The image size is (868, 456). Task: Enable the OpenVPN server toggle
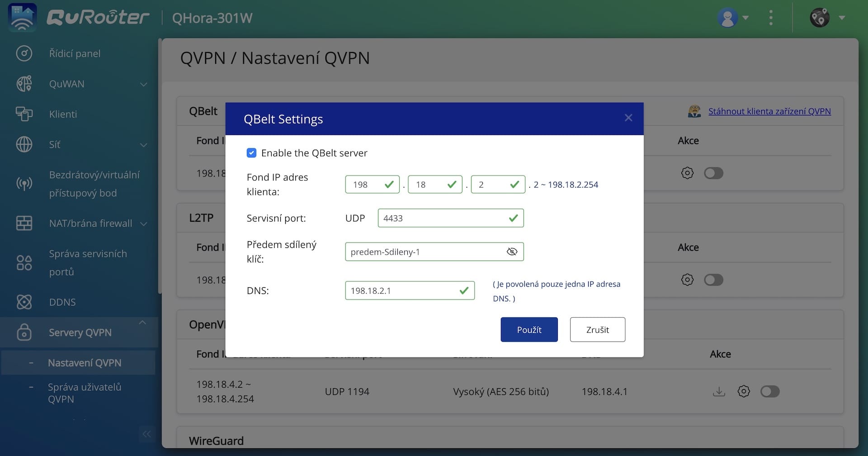coord(770,391)
